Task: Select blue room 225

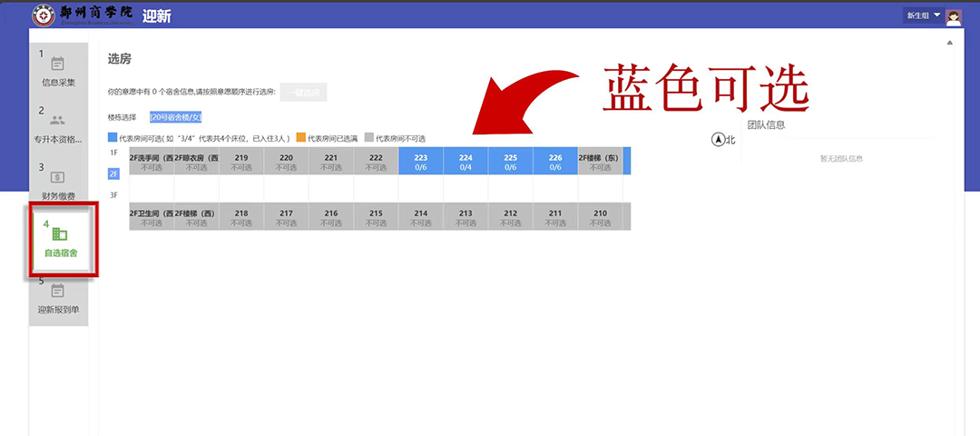Action: tap(511, 162)
